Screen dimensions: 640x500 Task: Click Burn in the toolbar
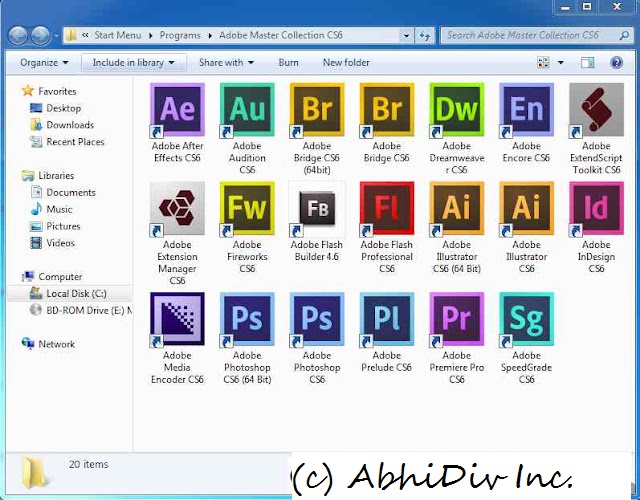click(288, 62)
